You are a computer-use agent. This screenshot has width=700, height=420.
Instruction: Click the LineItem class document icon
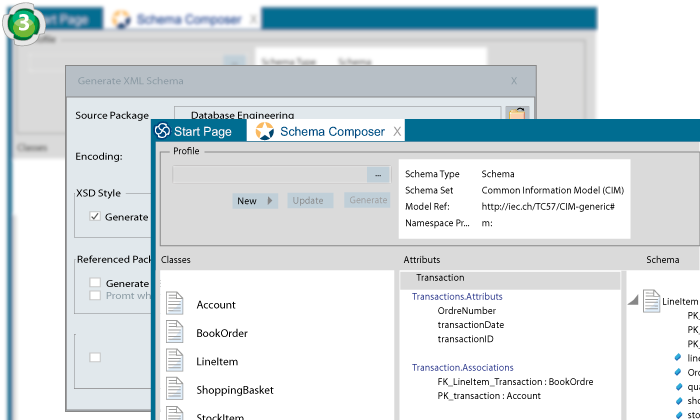pyautogui.click(x=175, y=361)
